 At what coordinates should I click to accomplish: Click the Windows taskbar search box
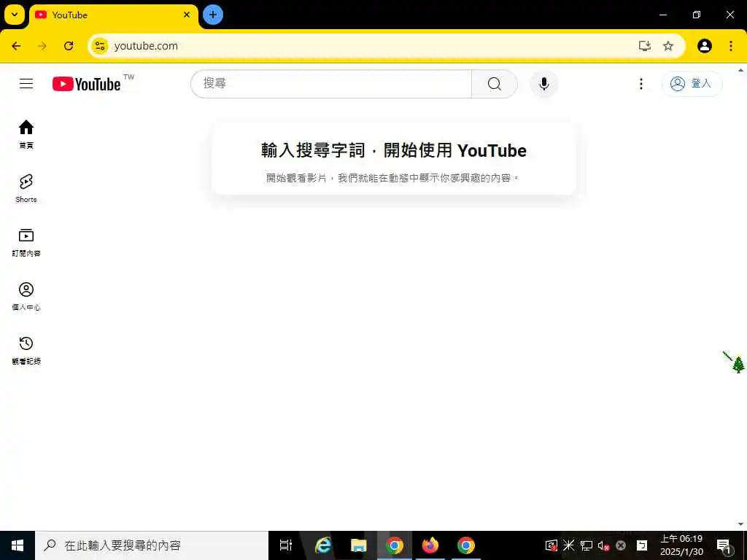[152, 545]
